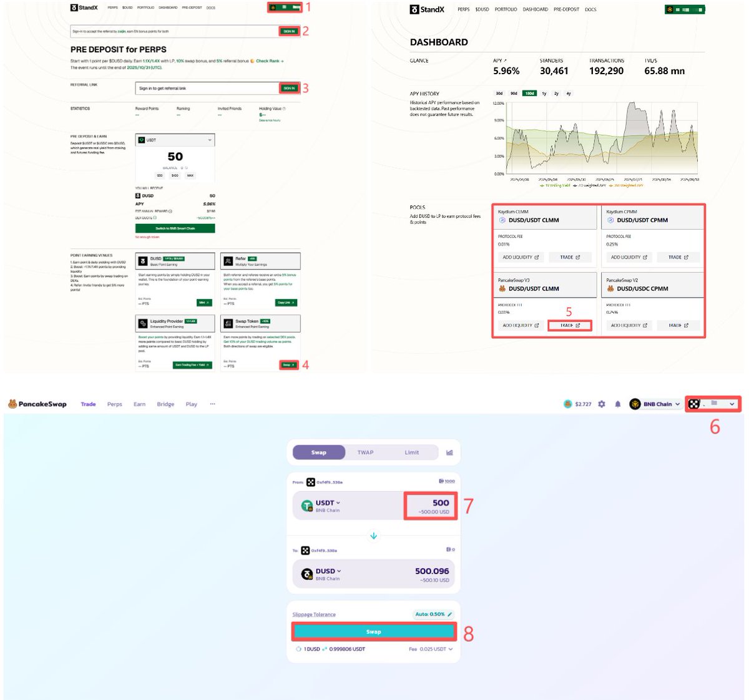Click the DUSD token icon in To field
The width and height of the screenshot is (749, 700).
306,574
